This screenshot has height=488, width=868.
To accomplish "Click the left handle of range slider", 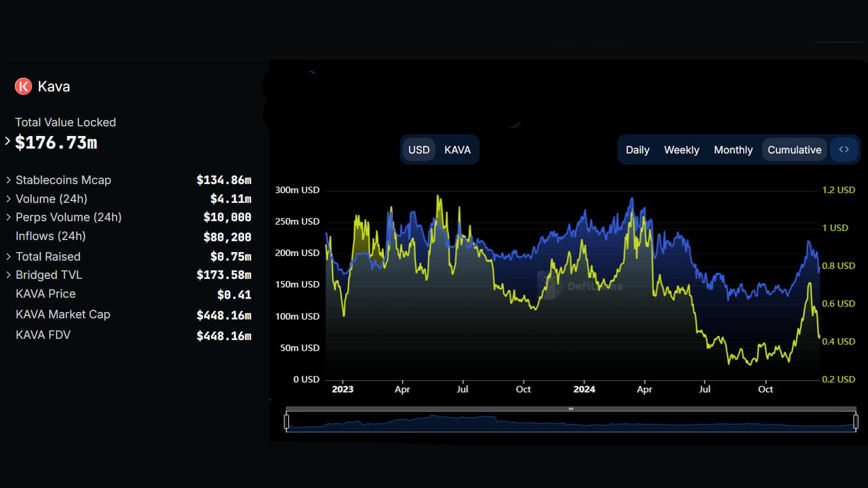I will [x=286, y=422].
